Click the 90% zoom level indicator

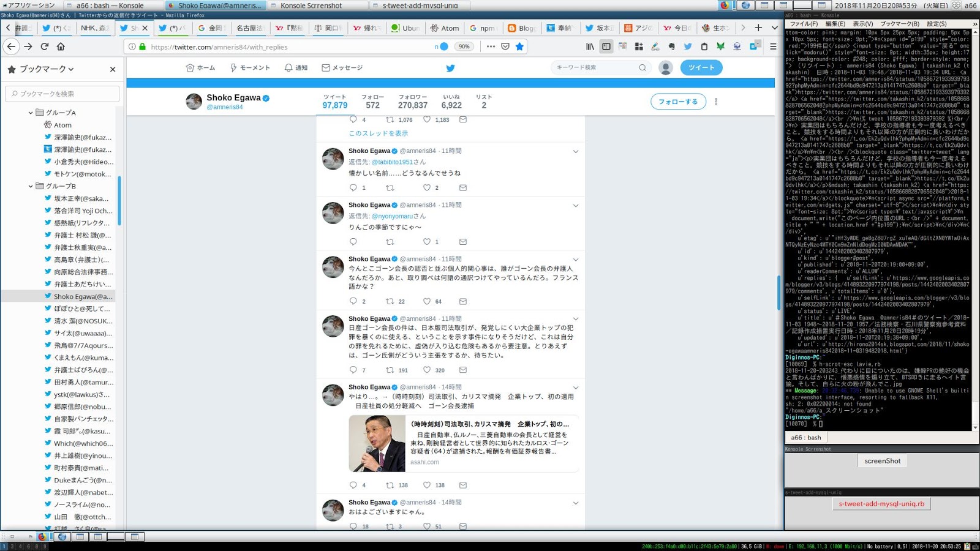[465, 47]
